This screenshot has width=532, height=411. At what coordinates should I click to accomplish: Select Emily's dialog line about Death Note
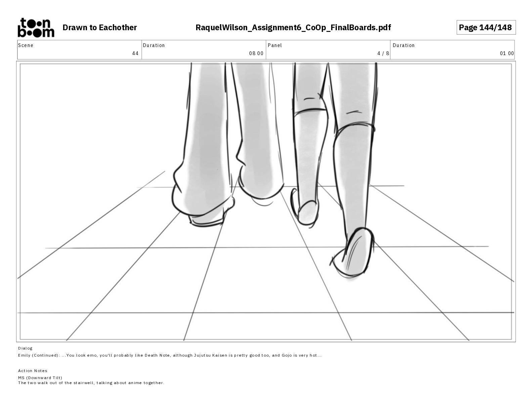coord(170,355)
